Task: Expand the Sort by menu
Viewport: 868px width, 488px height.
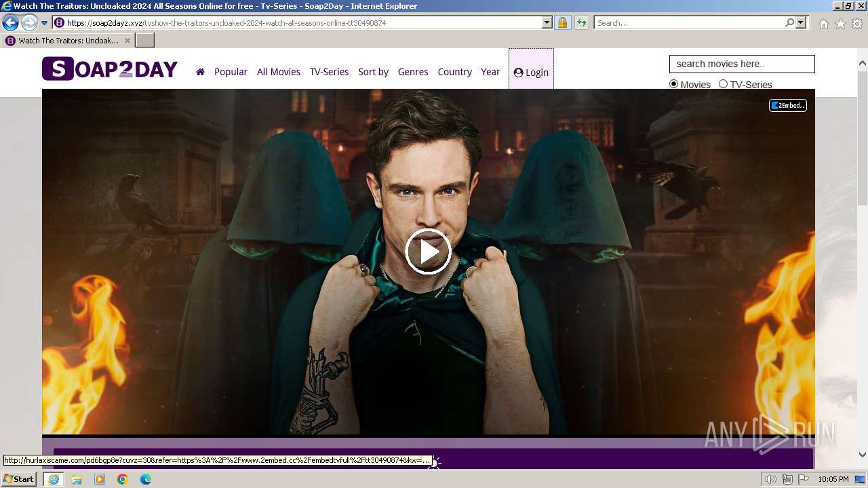Action: pyautogui.click(x=373, y=72)
